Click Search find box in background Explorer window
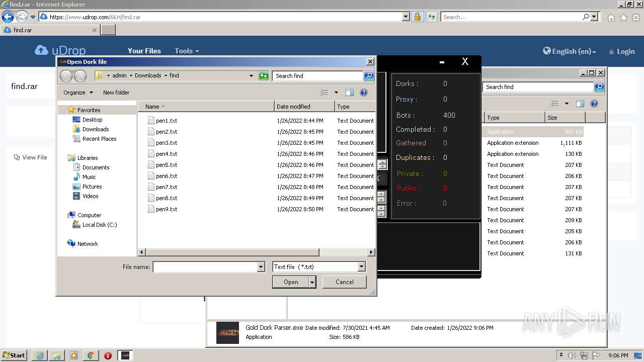Viewport: 644px width, 362px height. pos(538,87)
